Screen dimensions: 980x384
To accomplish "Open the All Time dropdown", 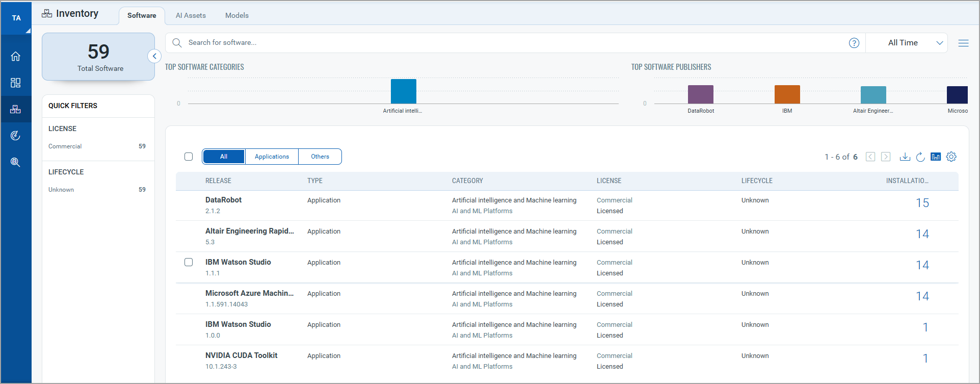I will pyautogui.click(x=907, y=43).
